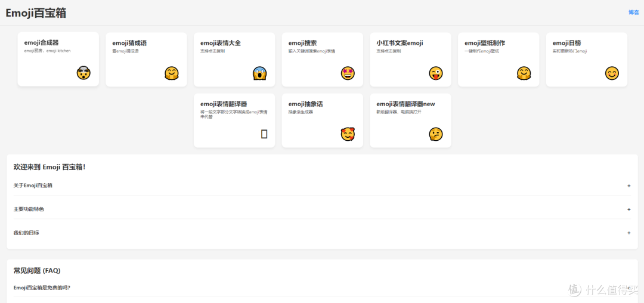Go to the 博客 link in header
Viewport: 644px width, 303px height.
(x=634, y=13)
